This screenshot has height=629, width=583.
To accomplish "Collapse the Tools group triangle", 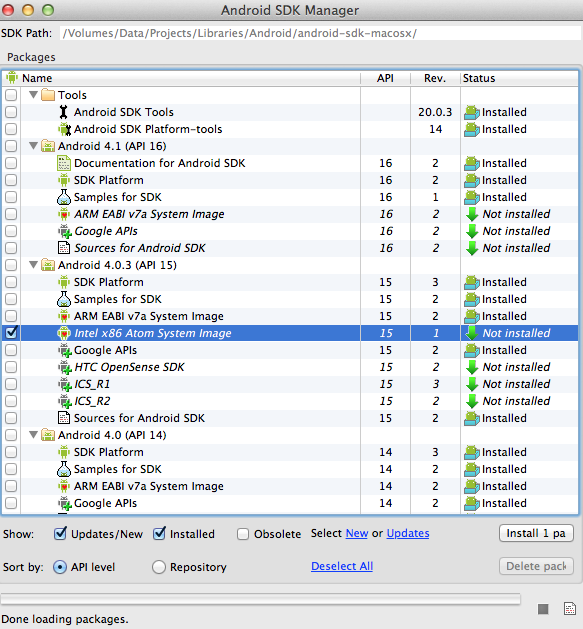I will (34, 95).
